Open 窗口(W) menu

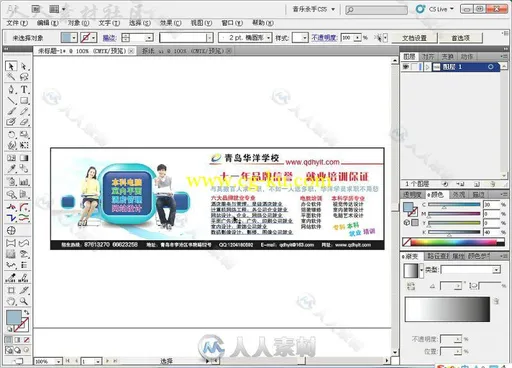(232, 23)
